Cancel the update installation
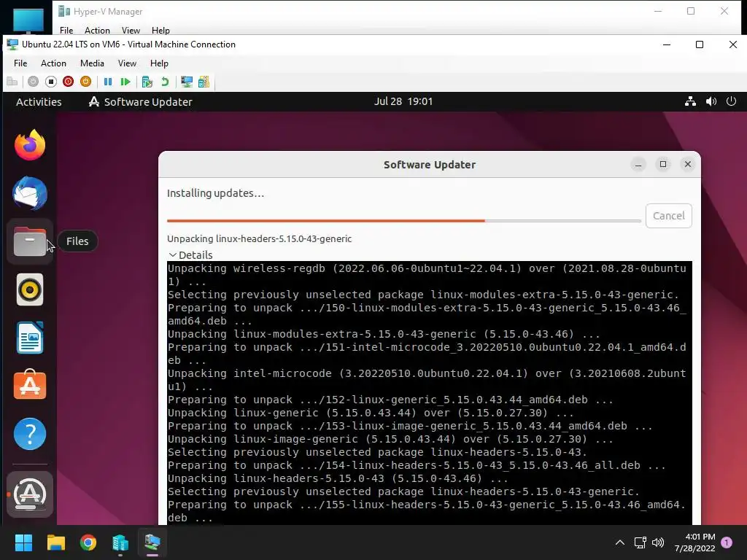Screen dimensions: 747x560 tap(668, 216)
